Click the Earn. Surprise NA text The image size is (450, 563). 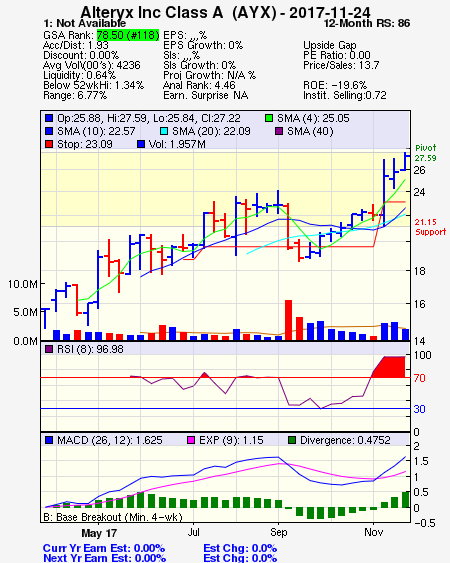[x=205, y=96]
